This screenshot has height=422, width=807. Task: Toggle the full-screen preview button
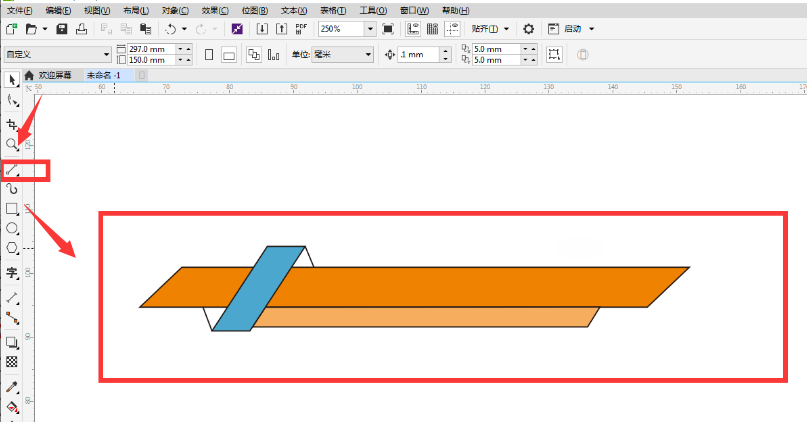coord(388,29)
